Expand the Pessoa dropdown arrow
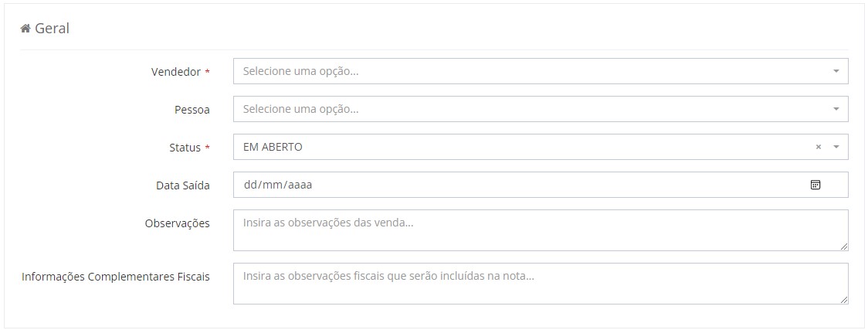The height and width of the screenshot is (330, 868). (836, 109)
